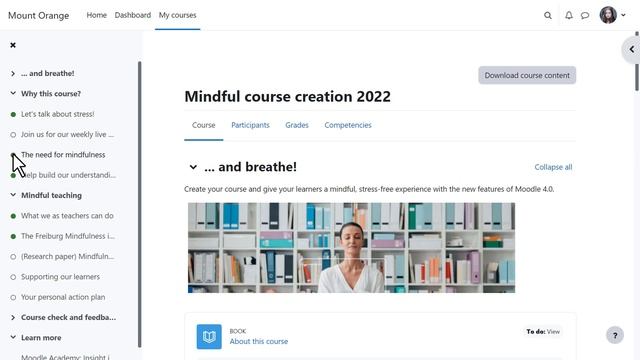Open 'Help build our understandi...' item
Viewport: 640px width, 360px height.
(x=68, y=175)
